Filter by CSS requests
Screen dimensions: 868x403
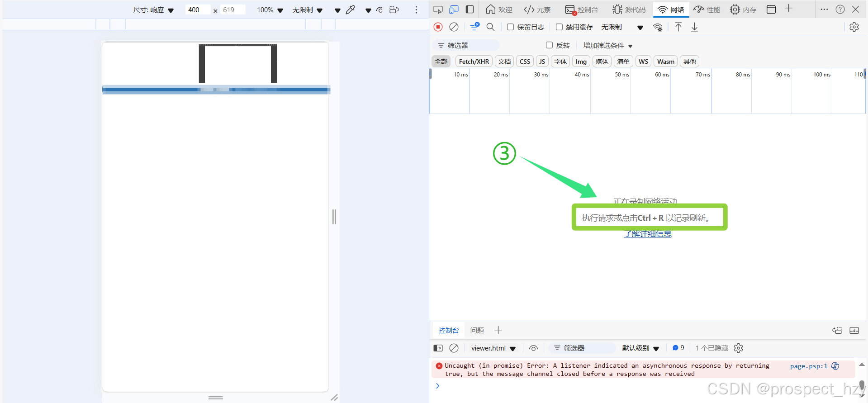[x=525, y=62]
